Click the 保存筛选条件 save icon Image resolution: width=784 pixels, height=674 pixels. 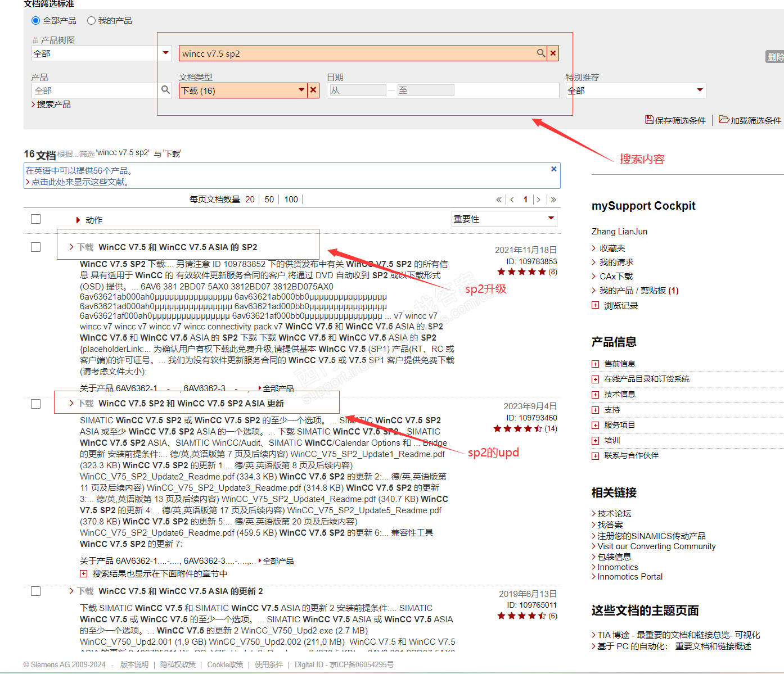[650, 120]
